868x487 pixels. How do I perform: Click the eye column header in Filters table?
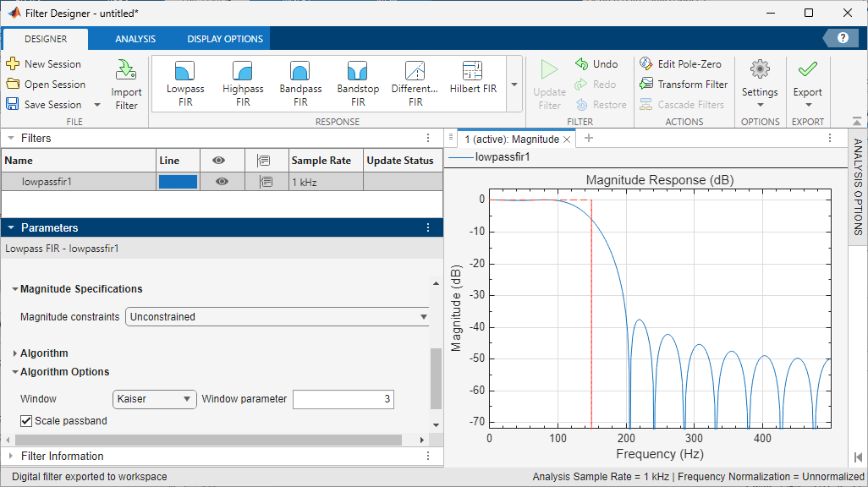(x=218, y=161)
